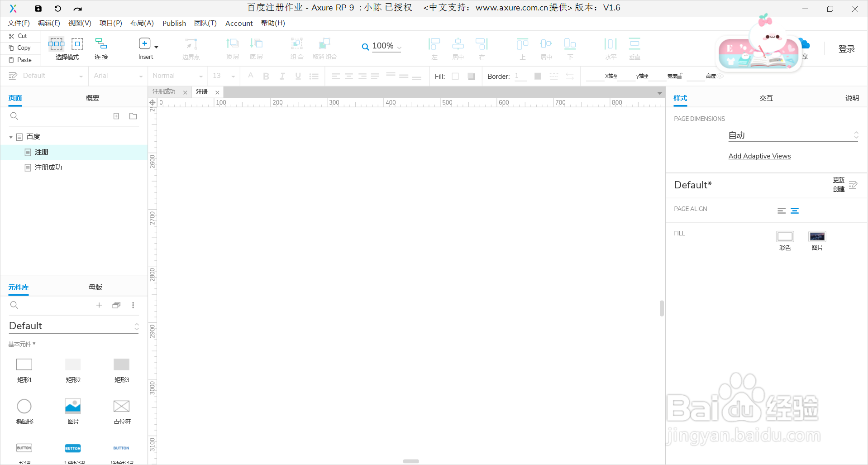Click Add Page icon in pages panel
Screen dimensions: 868x465
pos(116,116)
